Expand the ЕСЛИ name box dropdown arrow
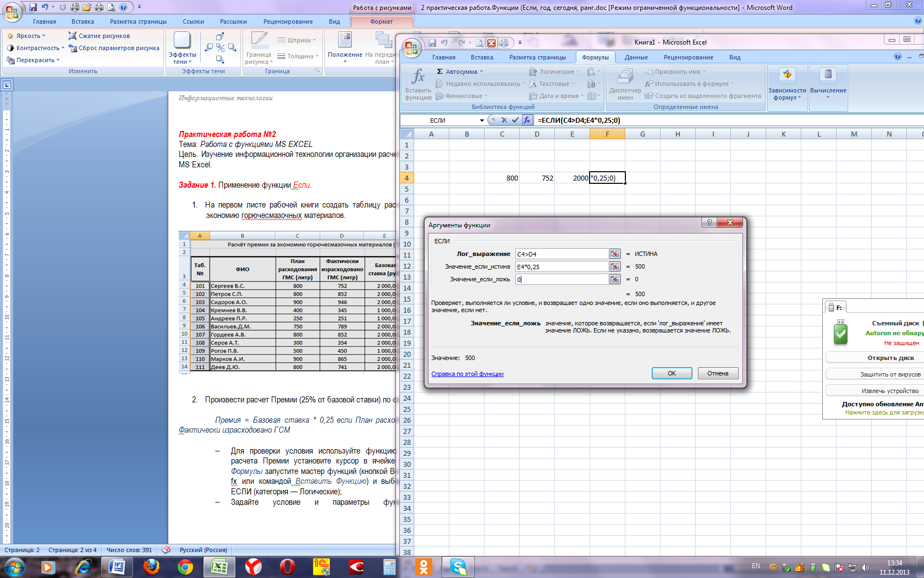Viewport: 924px width, 578px height. tap(482, 121)
